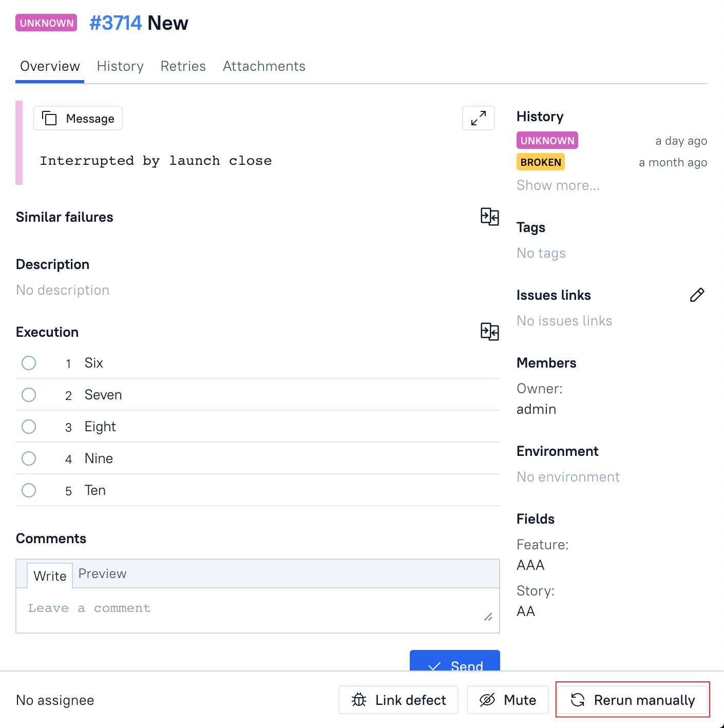Switch to the History tab
This screenshot has height=728, width=724.
click(x=120, y=66)
